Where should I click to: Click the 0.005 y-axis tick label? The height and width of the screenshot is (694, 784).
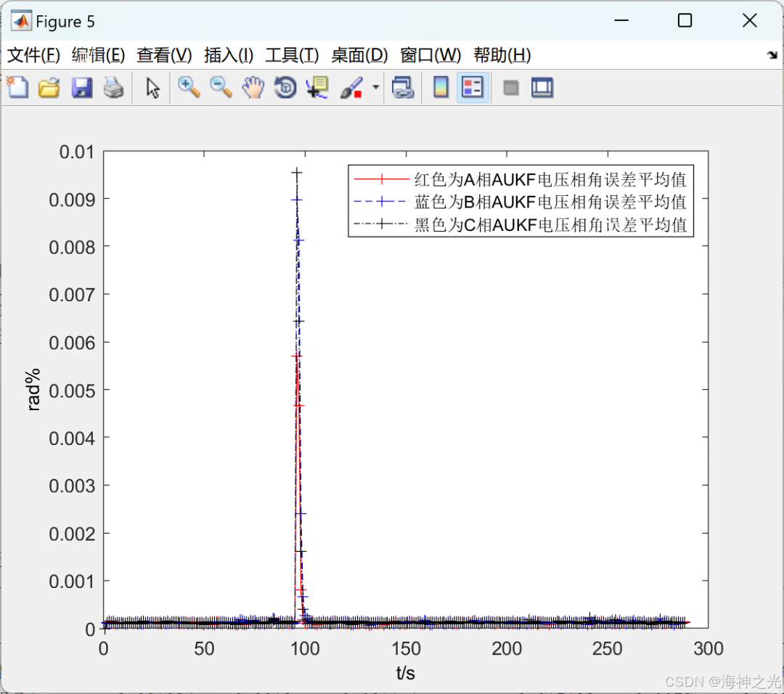point(72,391)
